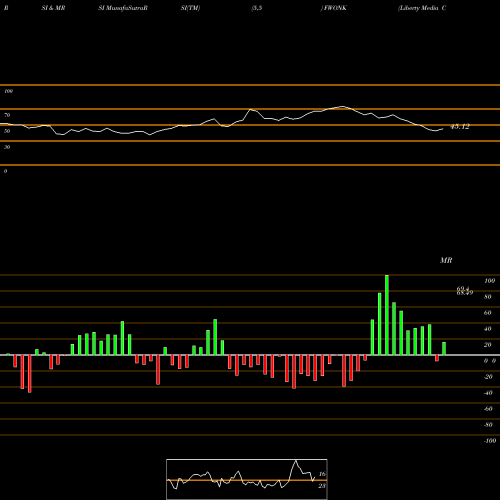Select the MR axis label 80

coord(488,297)
